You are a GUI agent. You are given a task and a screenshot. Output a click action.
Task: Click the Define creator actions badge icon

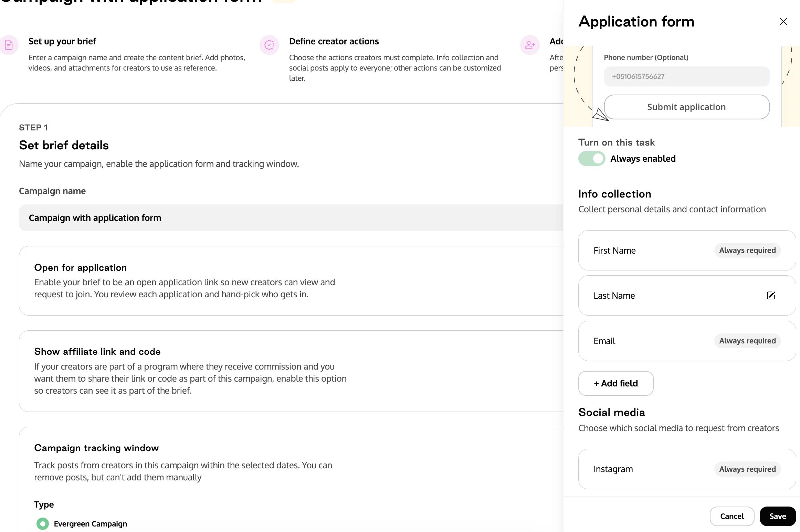(269, 45)
